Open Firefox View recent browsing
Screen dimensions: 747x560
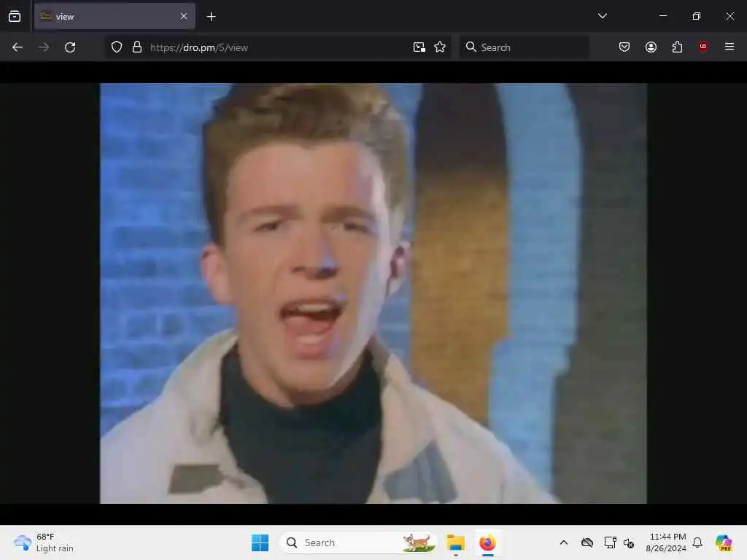tap(15, 16)
